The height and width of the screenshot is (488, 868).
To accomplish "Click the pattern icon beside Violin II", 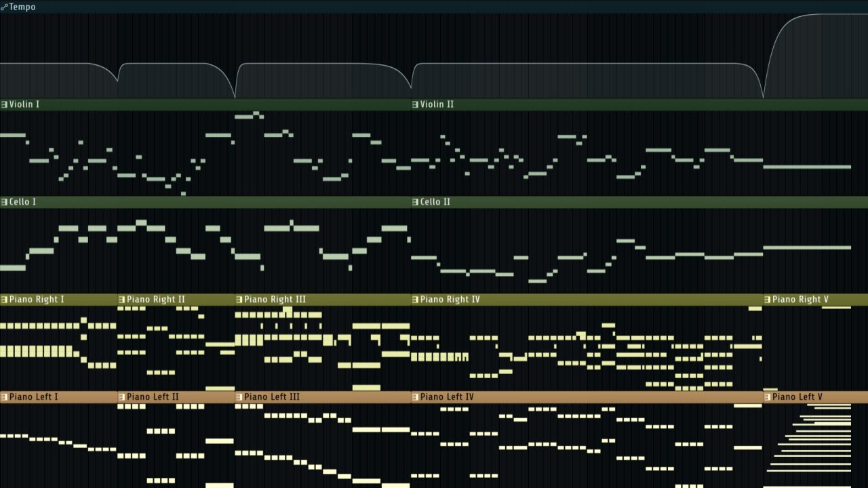I will point(415,104).
